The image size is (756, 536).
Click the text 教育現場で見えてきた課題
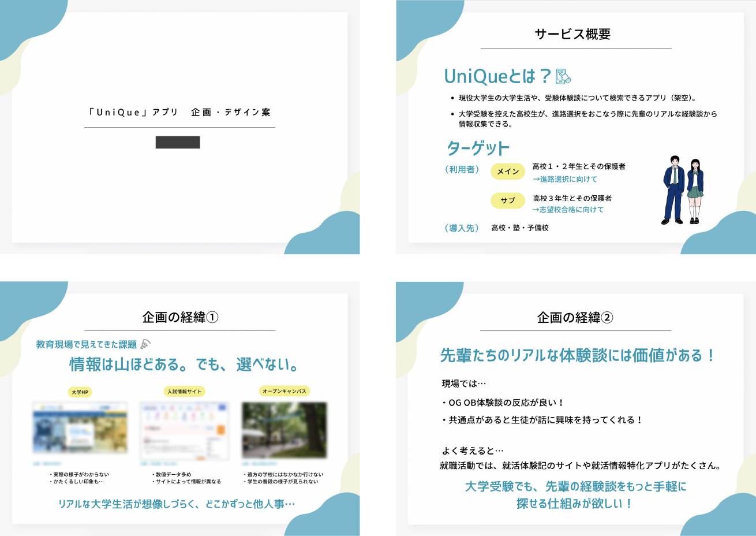pyautogui.click(x=87, y=345)
